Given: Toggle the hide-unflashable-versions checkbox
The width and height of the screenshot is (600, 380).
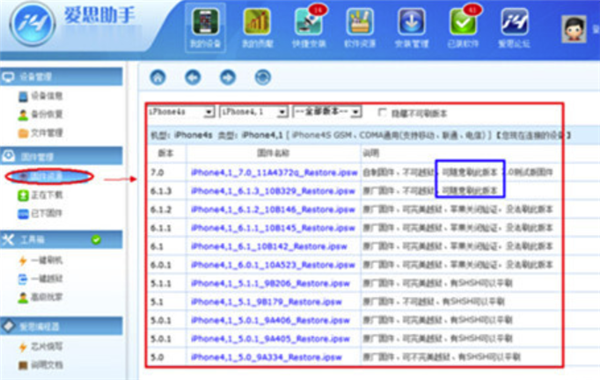Looking at the screenshot, I should point(382,112).
